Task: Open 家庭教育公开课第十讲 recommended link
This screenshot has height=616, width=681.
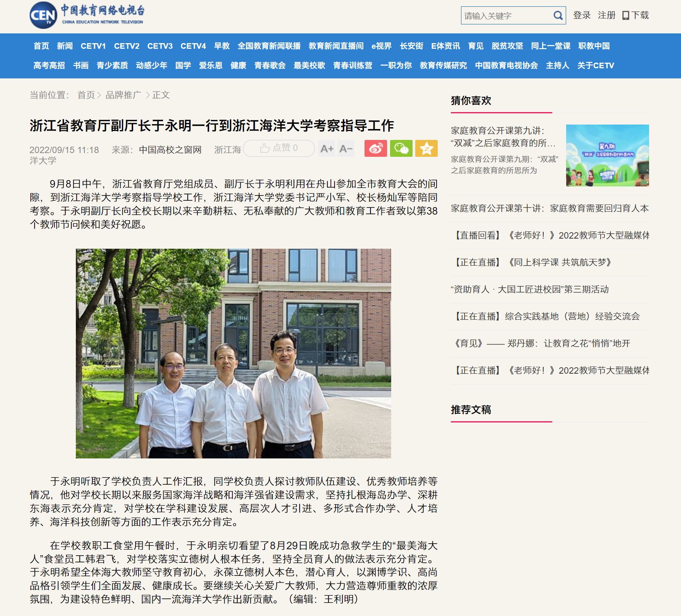Action: [x=550, y=208]
